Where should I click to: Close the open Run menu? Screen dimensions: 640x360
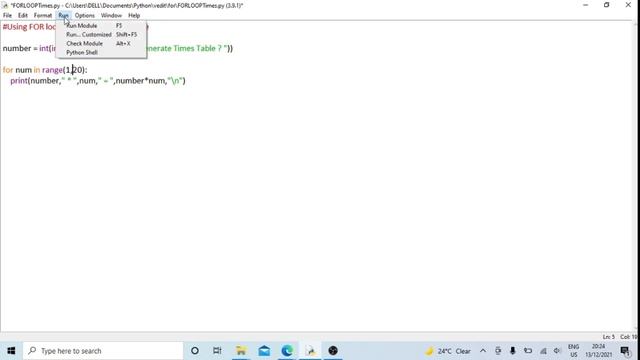(63, 16)
